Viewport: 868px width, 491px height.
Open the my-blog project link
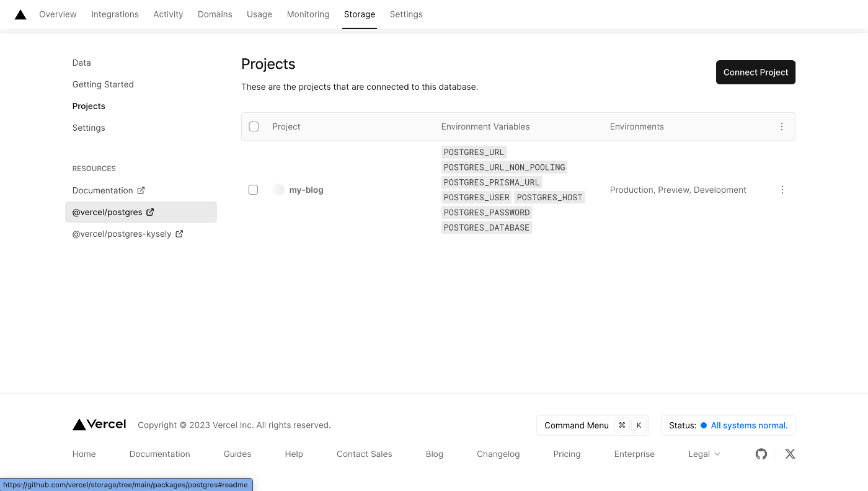[306, 190]
